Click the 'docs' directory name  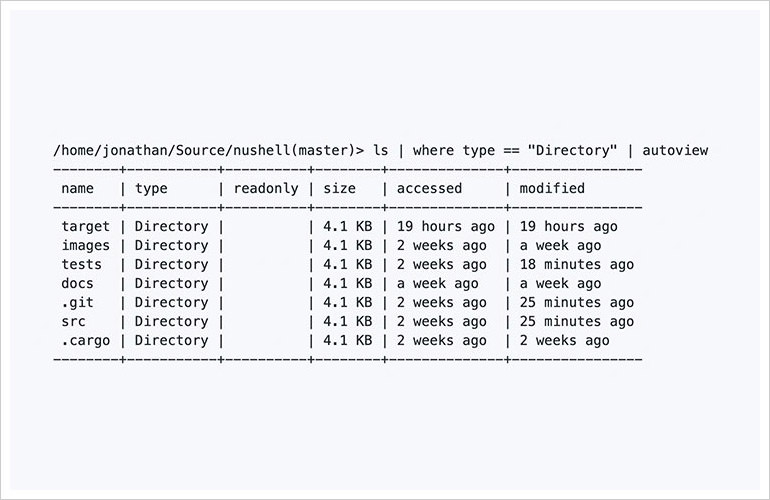(77, 284)
